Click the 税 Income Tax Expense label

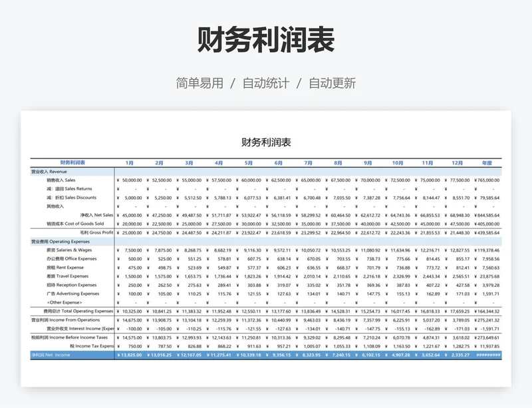click(x=92, y=346)
